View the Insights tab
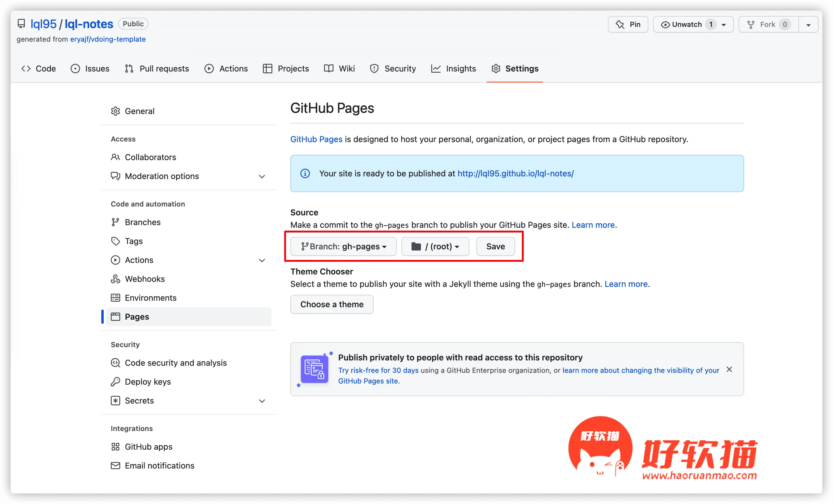 point(454,69)
